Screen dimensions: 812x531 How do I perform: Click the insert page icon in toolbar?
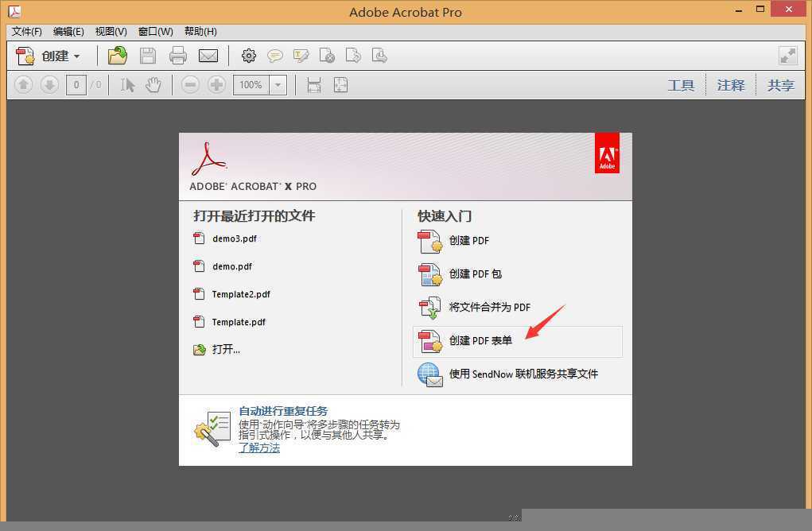(x=379, y=56)
